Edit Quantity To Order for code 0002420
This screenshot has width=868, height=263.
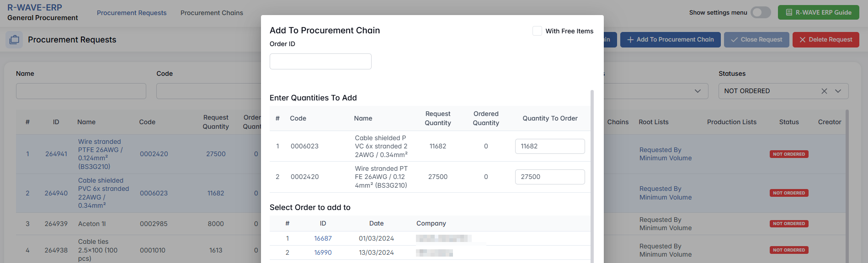(549, 177)
